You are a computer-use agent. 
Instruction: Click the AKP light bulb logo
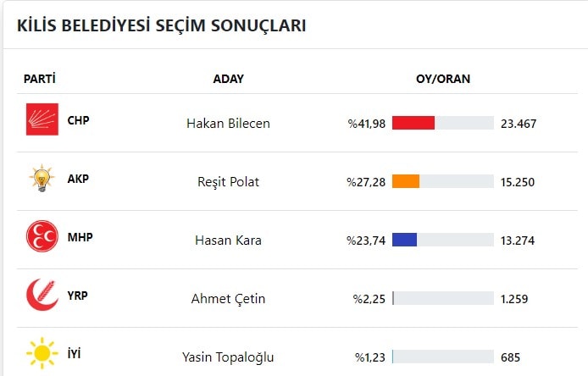tap(42, 178)
